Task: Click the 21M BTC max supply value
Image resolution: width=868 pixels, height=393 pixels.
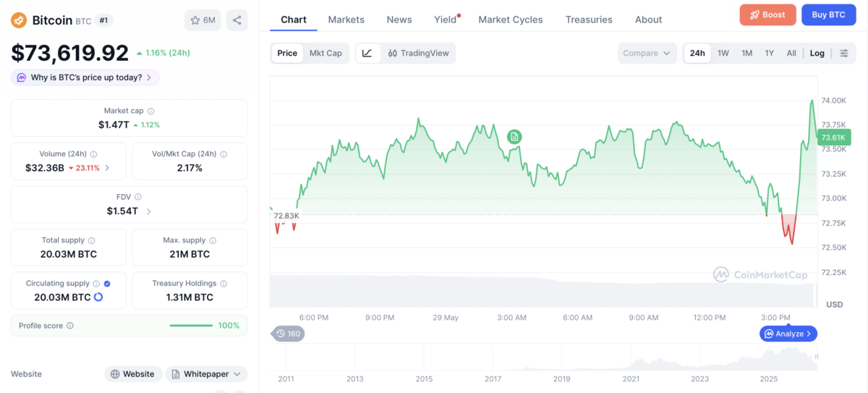Action: [x=190, y=254]
